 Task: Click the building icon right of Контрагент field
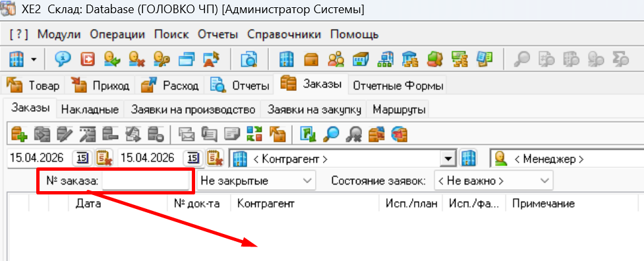[x=467, y=158]
